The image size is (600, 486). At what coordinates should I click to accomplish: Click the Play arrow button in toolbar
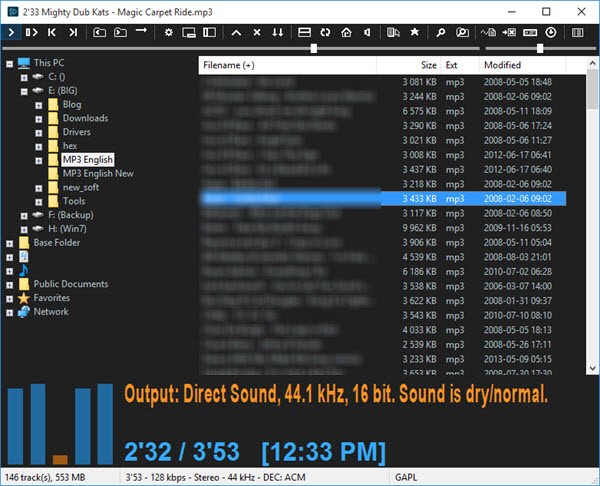[x=11, y=33]
